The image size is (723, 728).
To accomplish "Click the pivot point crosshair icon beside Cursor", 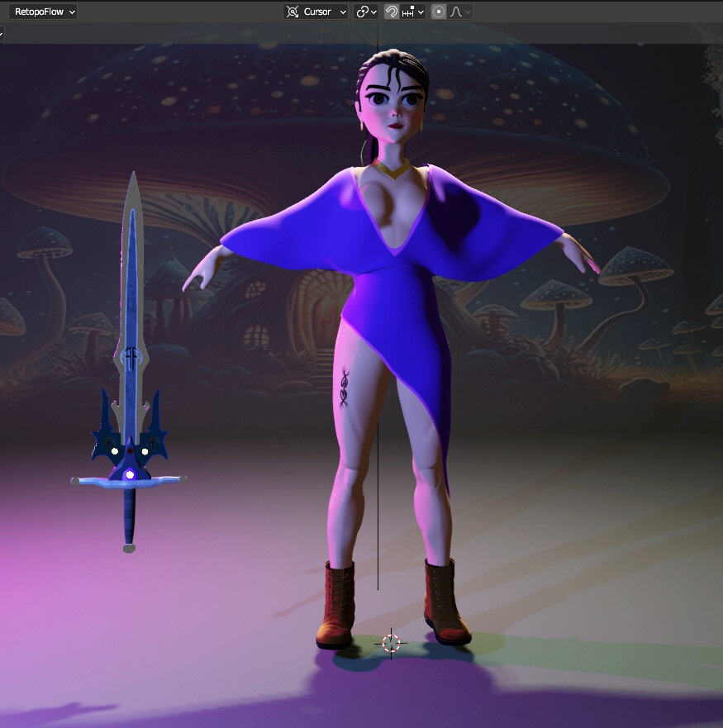I will click(x=294, y=12).
